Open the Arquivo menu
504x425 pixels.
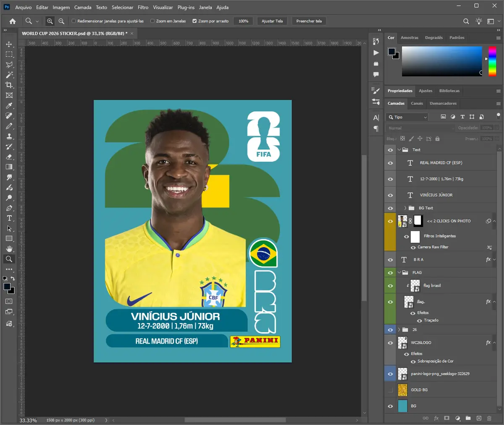pyautogui.click(x=24, y=8)
